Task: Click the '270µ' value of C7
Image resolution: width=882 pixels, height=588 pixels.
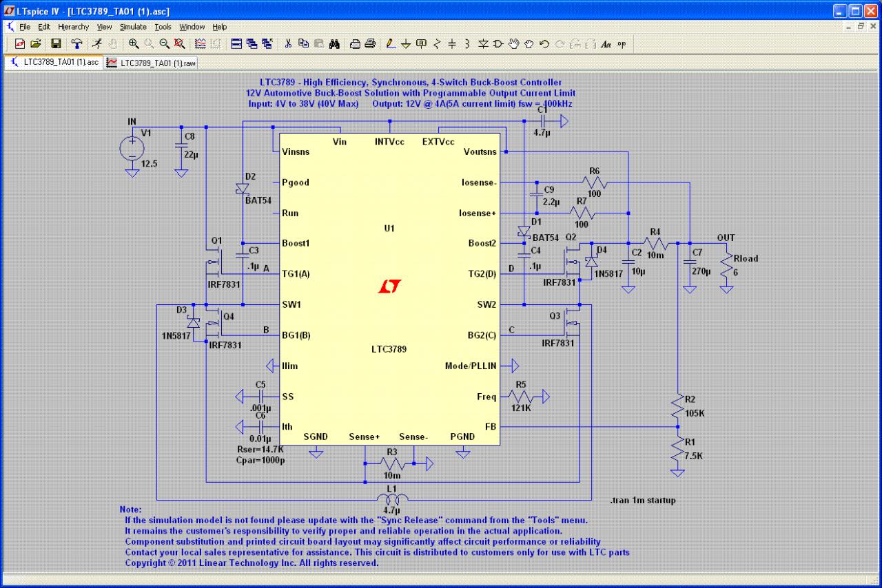Action: [x=701, y=271]
